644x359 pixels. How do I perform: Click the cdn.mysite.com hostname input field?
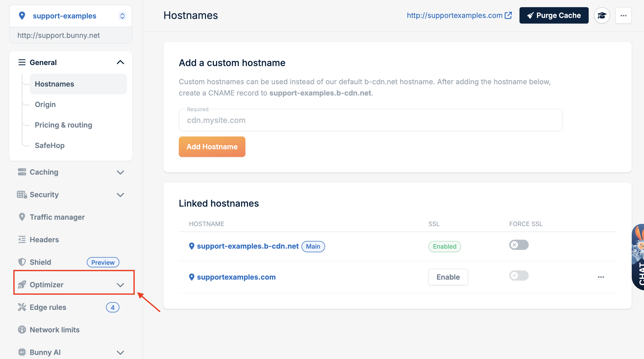pyautogui.click(x=370, y=120)
